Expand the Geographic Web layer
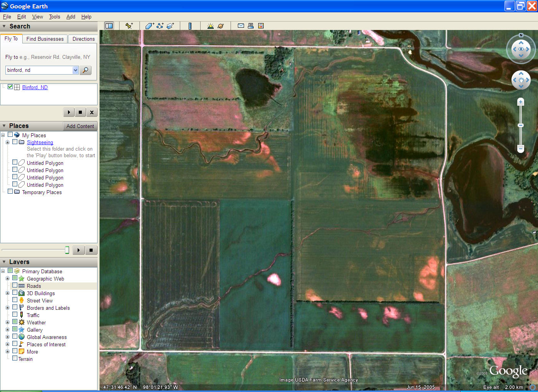Viewport: 538px width, 392px height. pos(7,278)
